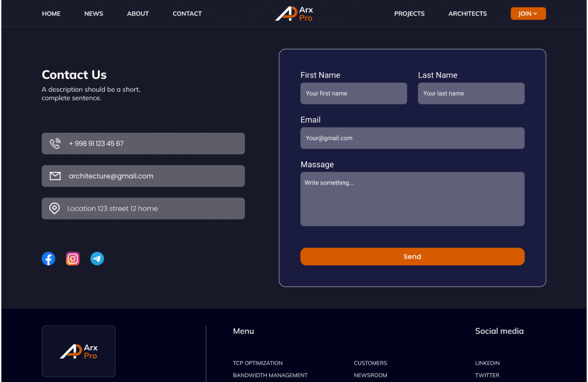Focus the First Name input field
This screenshot has height=382, width=588.
(353, 94)
